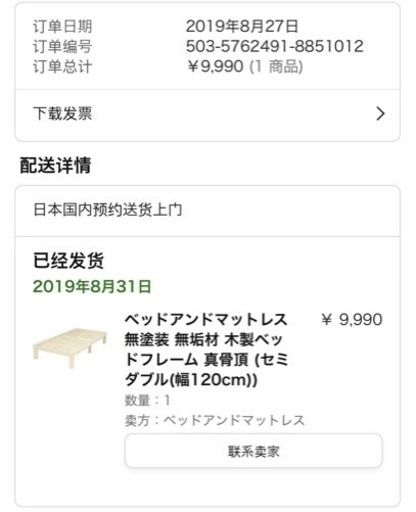Click the 下载发票 text label
This screenshot has width=416, height=512.
pyautogui.click(x=62, y=114)
